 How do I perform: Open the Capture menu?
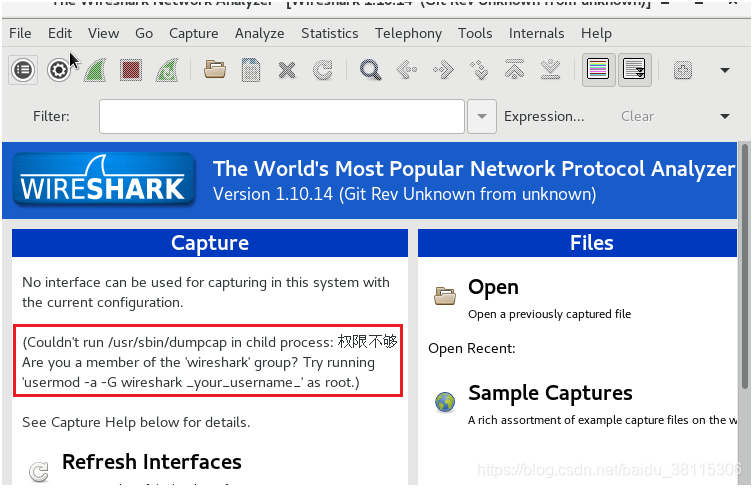pos(194,34)
